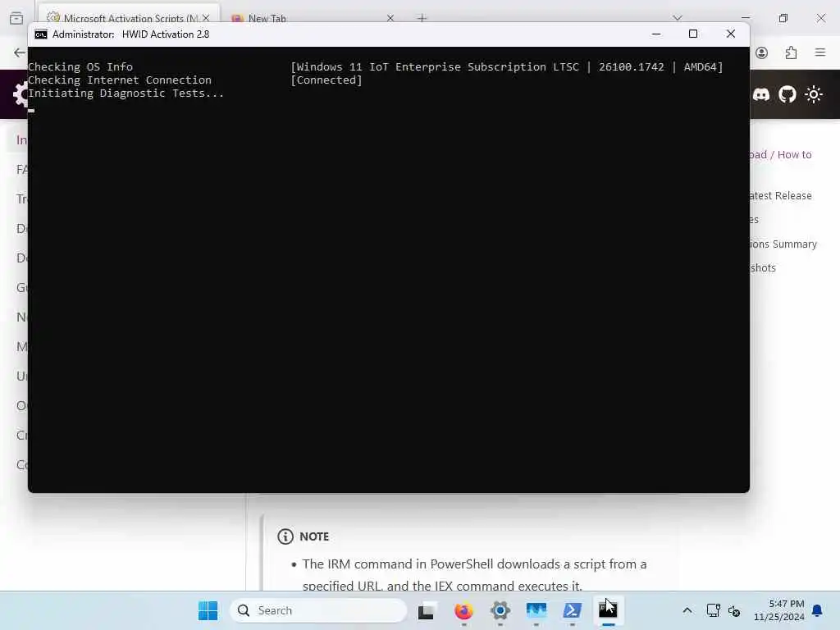Click the IRM command note text on the webpage
Image resolution: width=840 pixels, height=630 pixels.
click(475, 575)
